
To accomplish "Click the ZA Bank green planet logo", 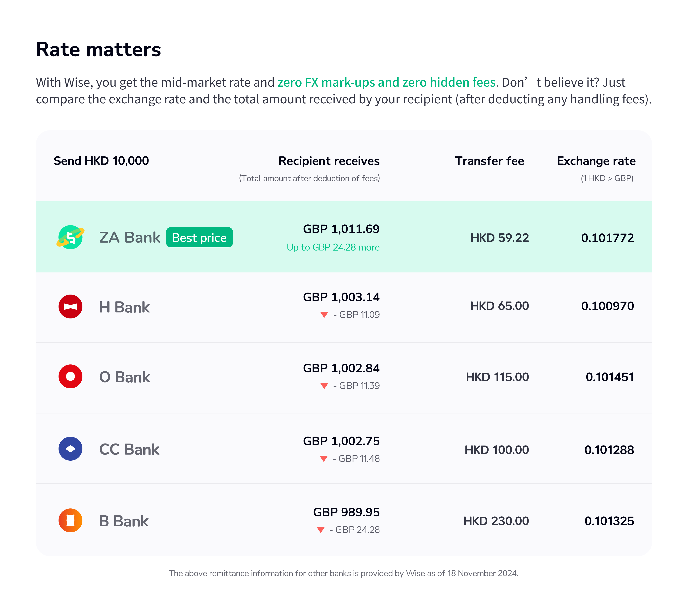I will pyautogui.click(x=70, y=237).
